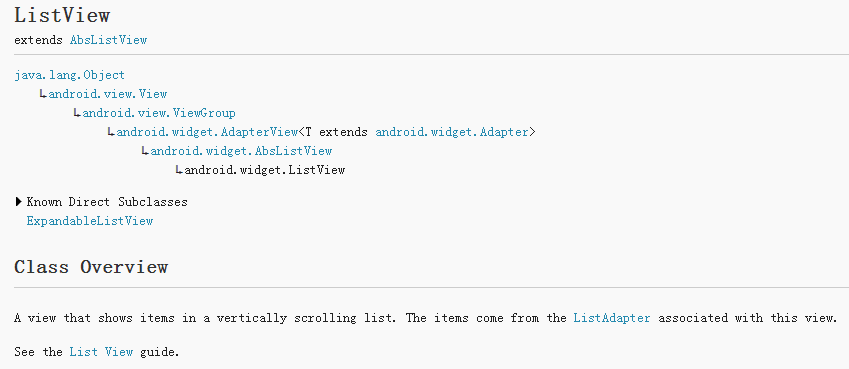Open android.widget.AbsListView in the hierarchy tree

click(x=241, y=151)
